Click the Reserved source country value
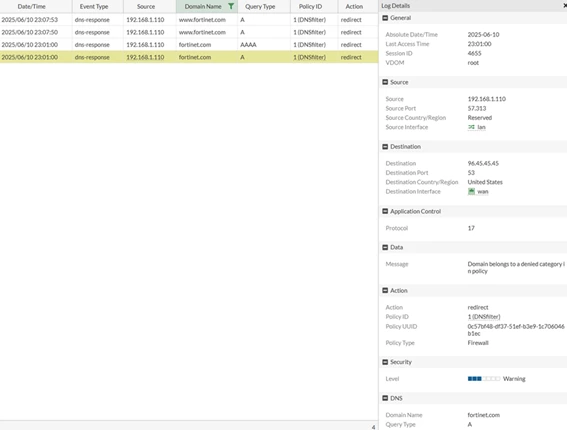 tap(480, 118)
